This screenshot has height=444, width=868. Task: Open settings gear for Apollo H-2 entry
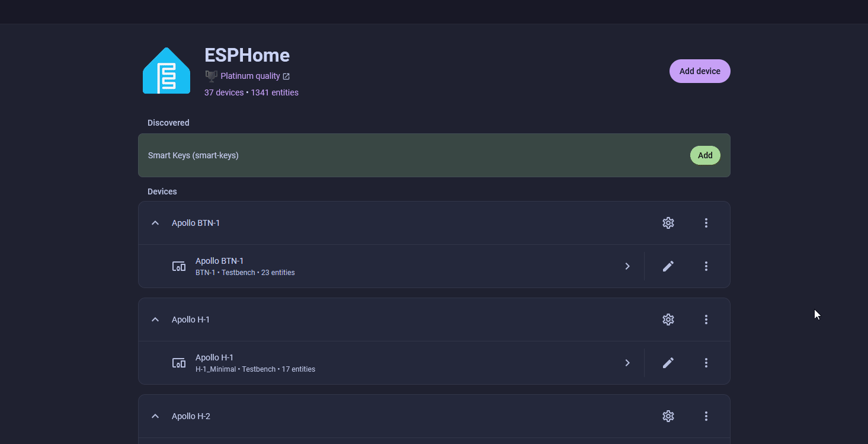point(668,416)
